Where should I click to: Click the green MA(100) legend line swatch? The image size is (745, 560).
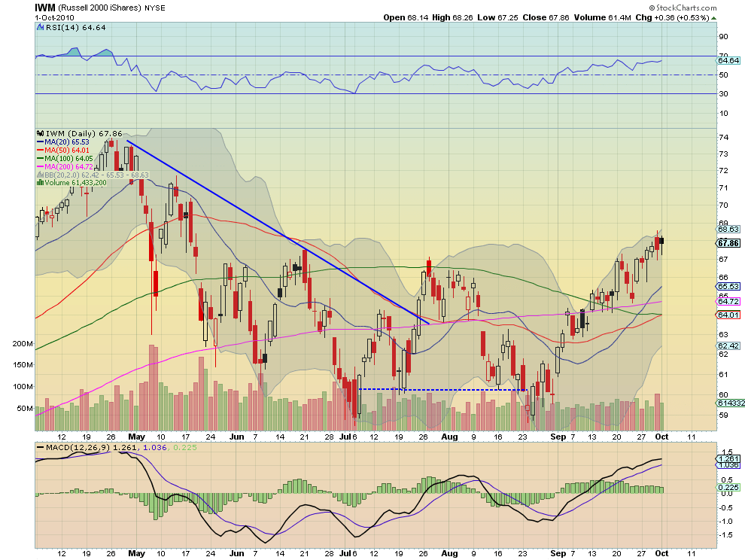click(41, 159)
